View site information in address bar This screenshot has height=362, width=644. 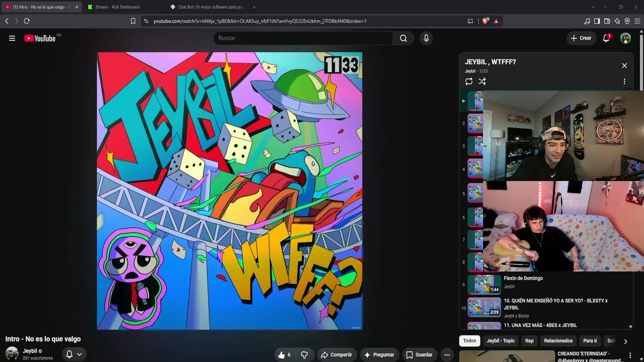pos(146,21)
